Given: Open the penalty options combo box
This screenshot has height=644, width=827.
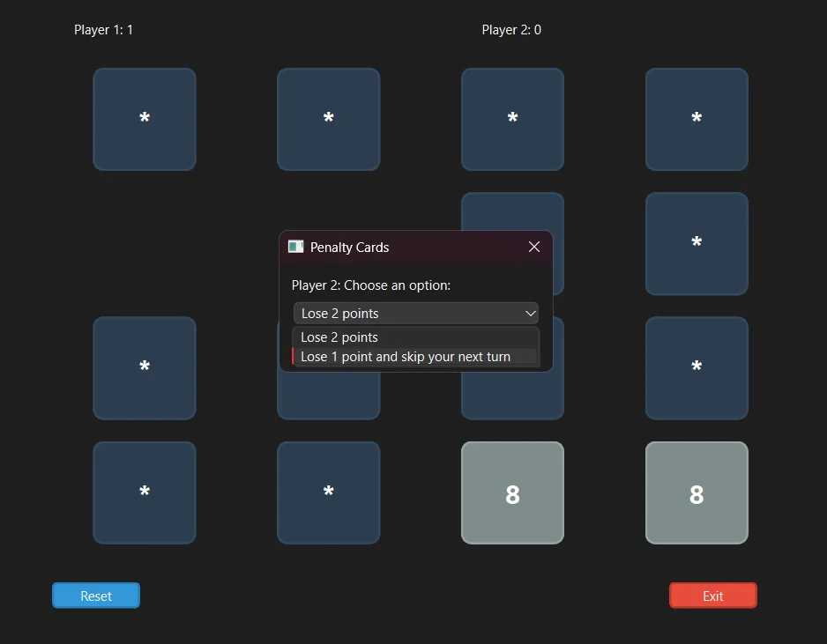Looking at the screenshot, I should click(415, 313).
